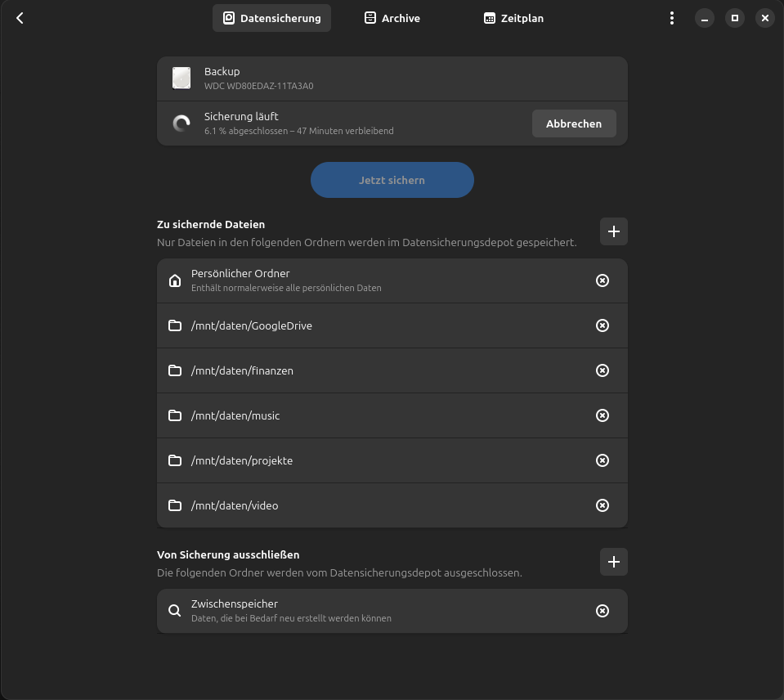Viewport: 784px width, 700px height.
Task: Click the Zu sichernde Dateien heading
Action: coord(210,225)
